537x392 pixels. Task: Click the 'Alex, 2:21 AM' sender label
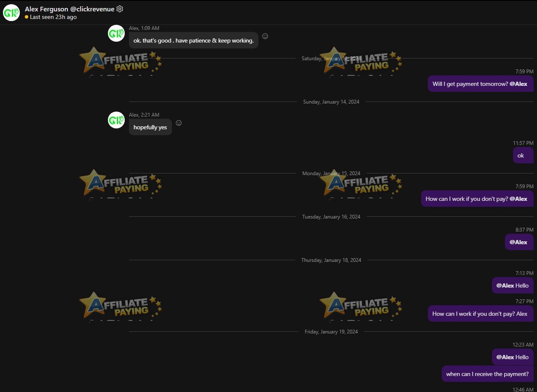(144, 115)
